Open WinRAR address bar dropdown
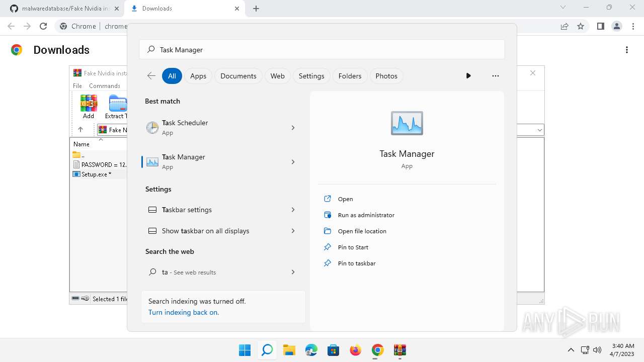644x362 pixels. pos(540,130)
